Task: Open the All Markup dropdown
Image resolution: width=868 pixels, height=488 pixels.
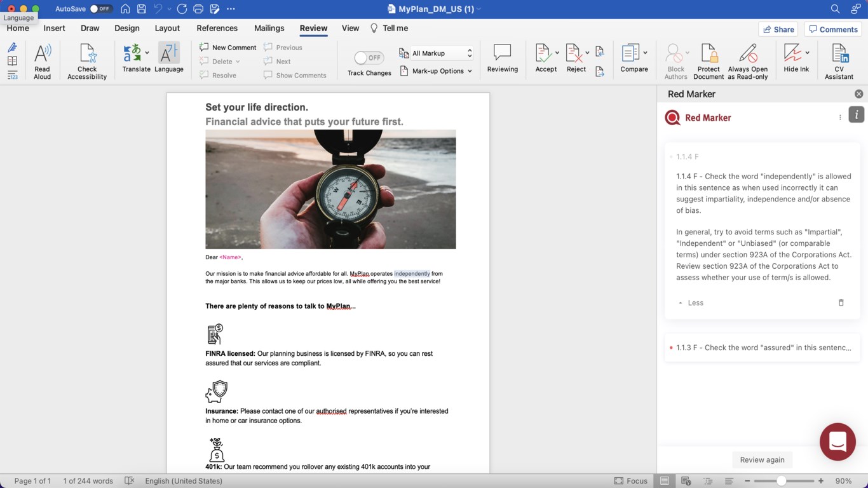Action: click(x=436, y=53)
